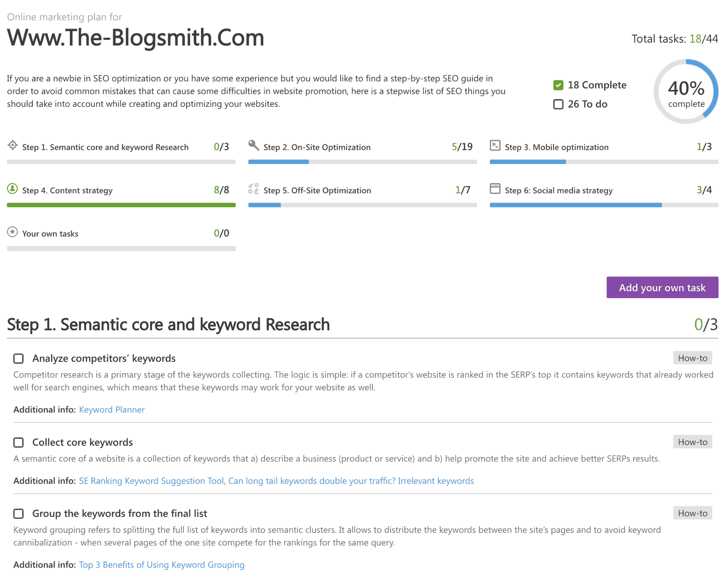728x577 pixels.
Task: Click the Step 4 Content strategy person icon
Action: [x=12, y=188]
